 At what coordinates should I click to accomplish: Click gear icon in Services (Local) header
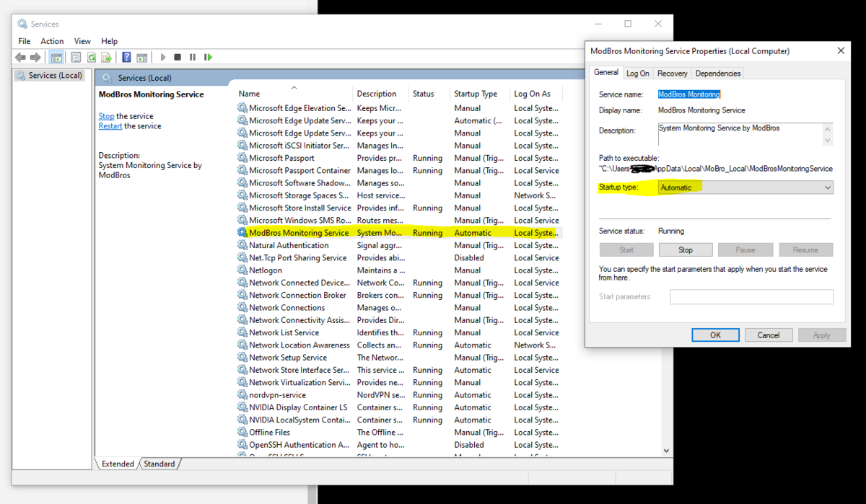(x=108, y=78)
